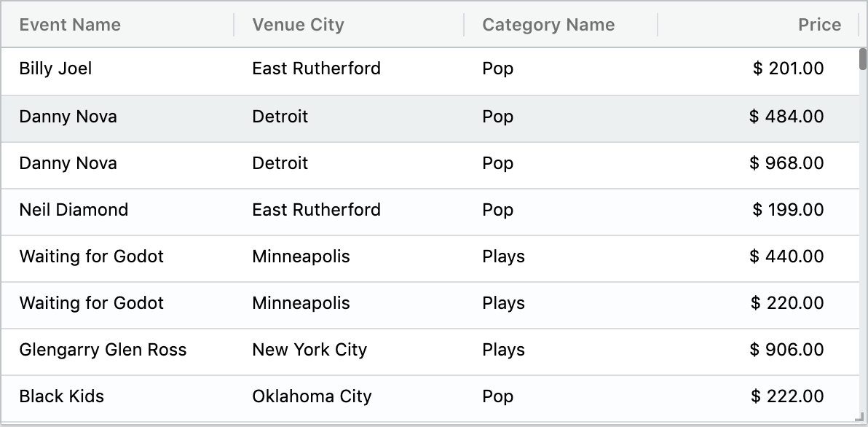Click the $ 201.00 price cell
Viewport: 868px width, 427px height.
[x=788, y=68]
